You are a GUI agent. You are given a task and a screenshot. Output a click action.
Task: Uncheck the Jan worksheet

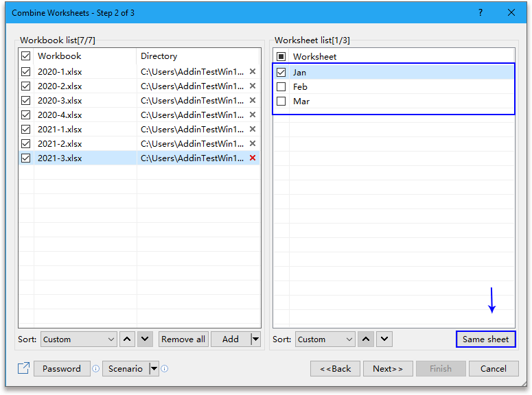pyautogui.click(x=281, y=72)
